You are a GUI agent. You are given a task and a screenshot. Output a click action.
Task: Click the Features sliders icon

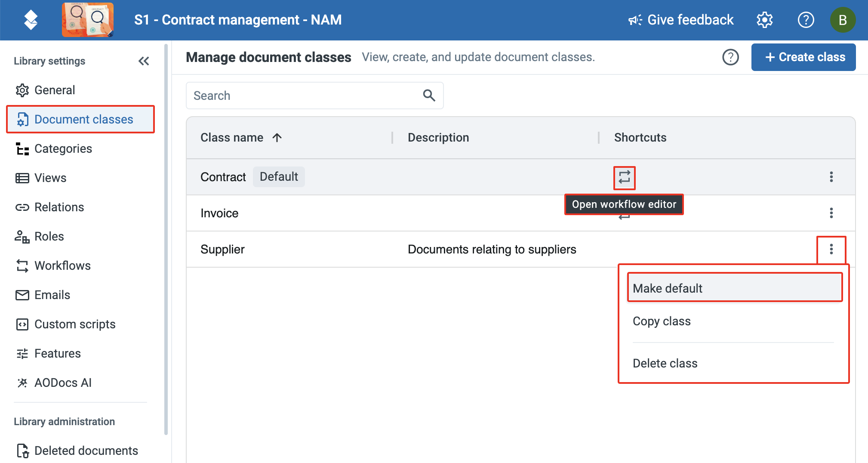(x=22, y=354)
